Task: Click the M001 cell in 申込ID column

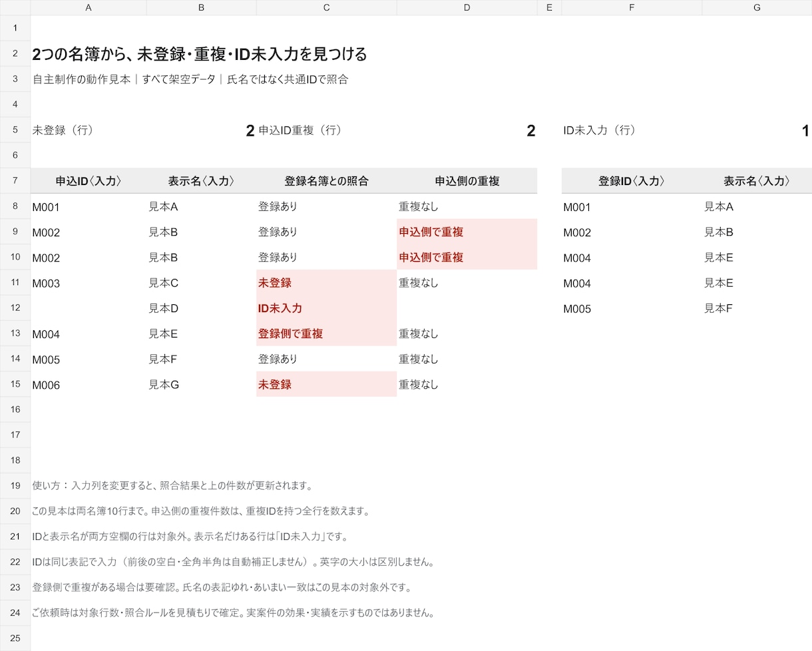Action: tap(89, 206)
